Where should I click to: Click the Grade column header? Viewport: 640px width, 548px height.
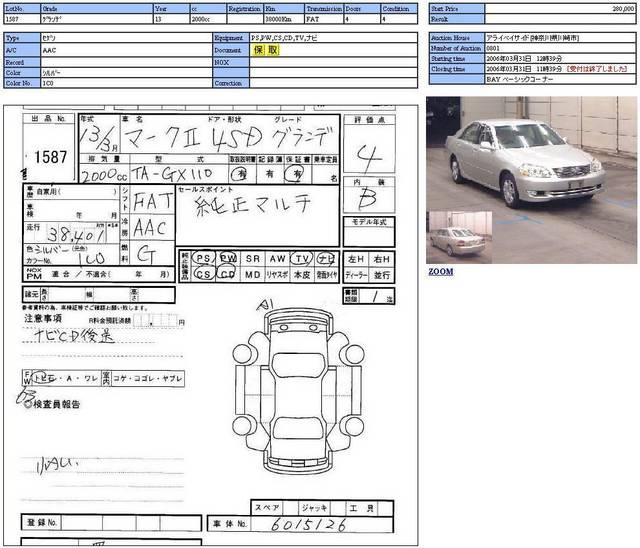(x=97, y=9)
